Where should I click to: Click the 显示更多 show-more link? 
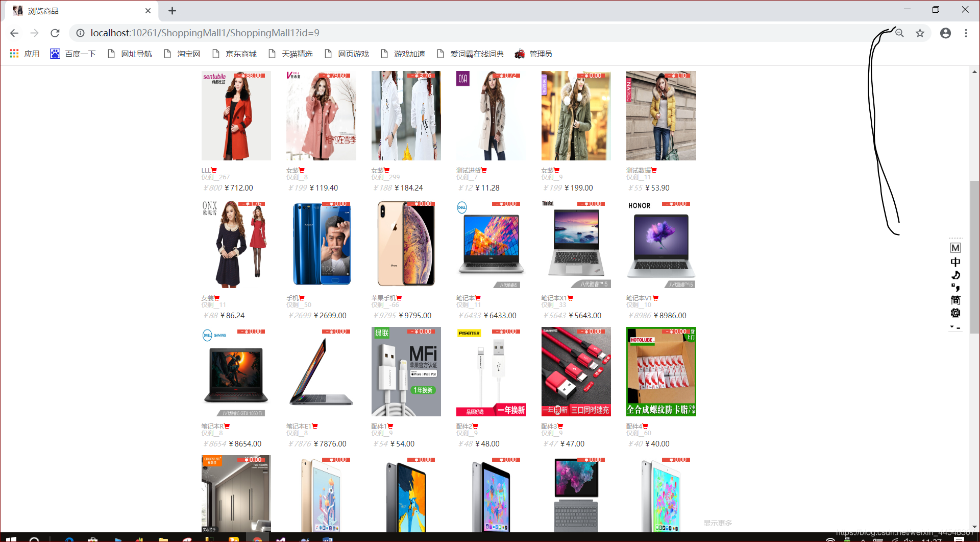click(x=717, y=523)
